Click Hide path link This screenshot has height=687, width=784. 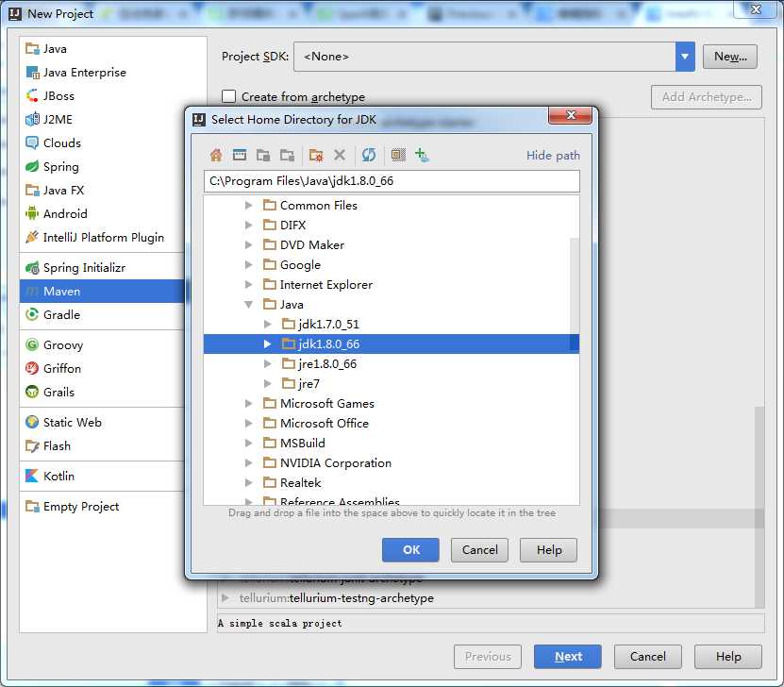tap(553, 156)
